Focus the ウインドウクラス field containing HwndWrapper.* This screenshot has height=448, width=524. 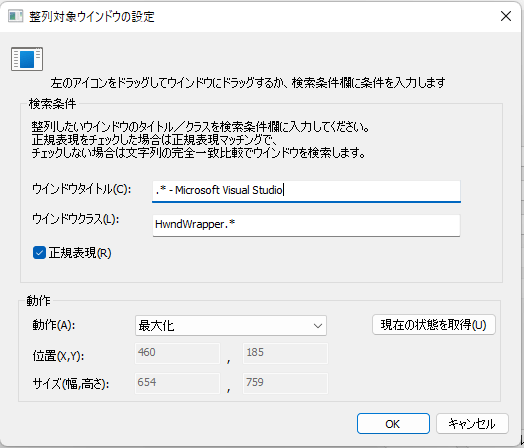coord(306,225)
